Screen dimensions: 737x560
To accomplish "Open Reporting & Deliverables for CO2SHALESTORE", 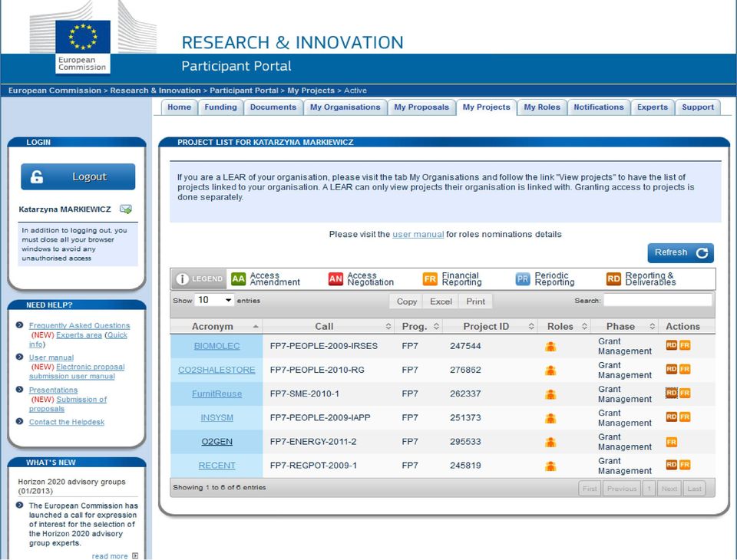I will [x=671, y=369].
